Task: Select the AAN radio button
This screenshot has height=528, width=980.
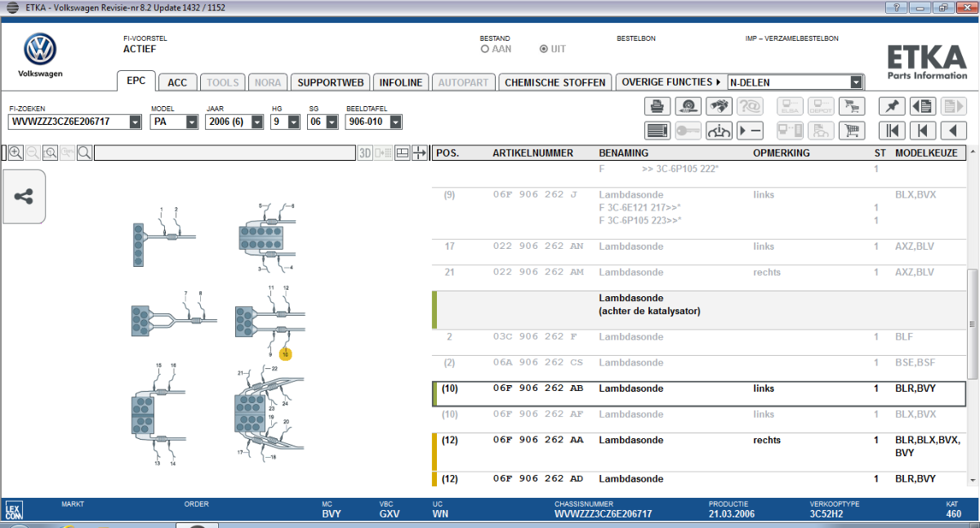Action: pos(485,49)
